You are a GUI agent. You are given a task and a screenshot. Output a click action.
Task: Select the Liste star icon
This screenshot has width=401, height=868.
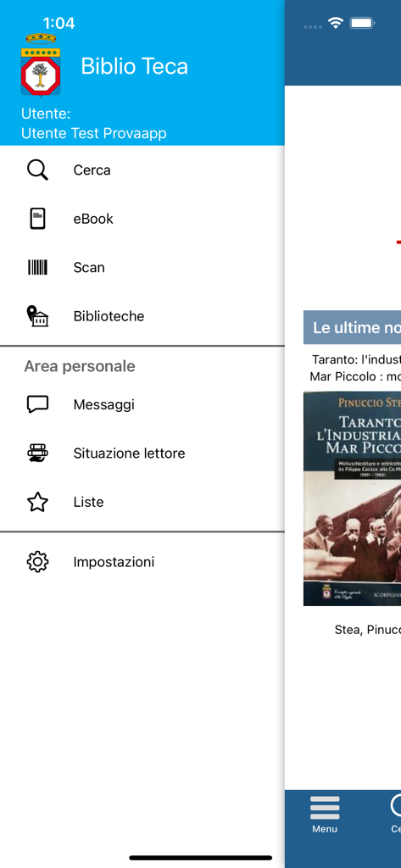(37, 502)
